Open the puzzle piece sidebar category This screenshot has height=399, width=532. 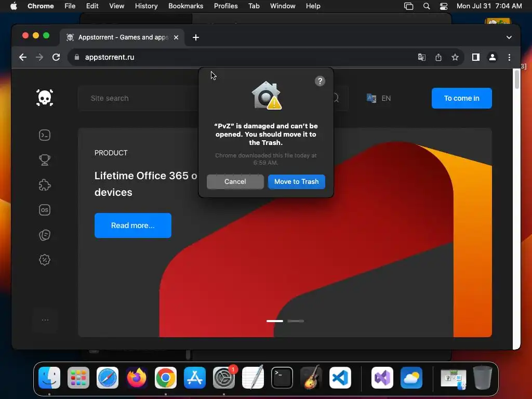(x=45, y=185)
